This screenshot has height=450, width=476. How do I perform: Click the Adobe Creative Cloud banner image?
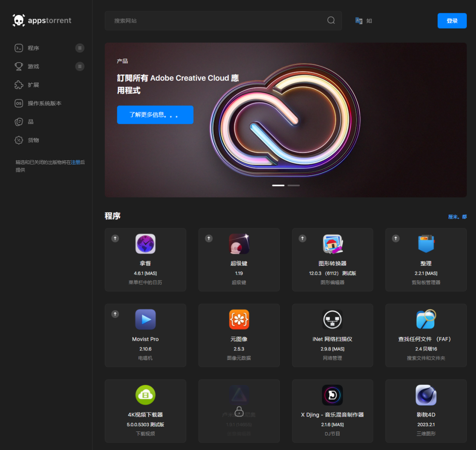[285, 120]
